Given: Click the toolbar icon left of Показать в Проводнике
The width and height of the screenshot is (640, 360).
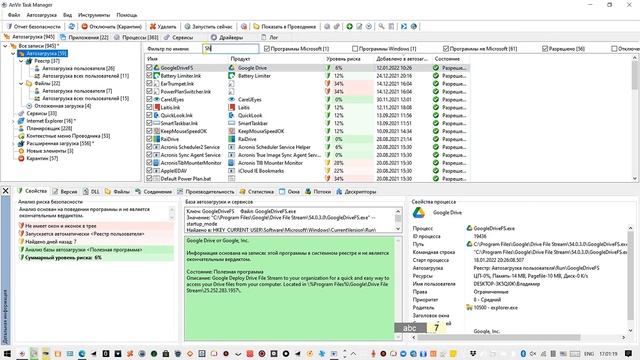Looking at the screenshot, I should (x=244, y=27).
